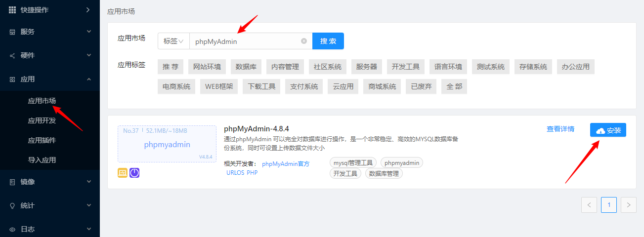Open the 标签 search type dropdown
The height and width of the screenshot is (237, 644).
[x=173, y=41]
